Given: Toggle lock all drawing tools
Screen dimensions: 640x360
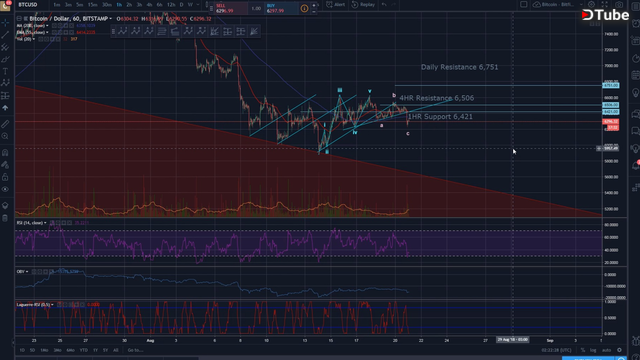Looking at the screenshot, I should click(5, 177).
